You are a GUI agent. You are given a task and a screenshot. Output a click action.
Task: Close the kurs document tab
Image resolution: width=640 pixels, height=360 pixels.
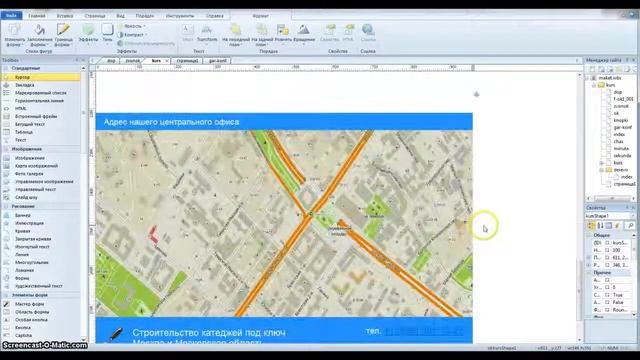[167, 61]
